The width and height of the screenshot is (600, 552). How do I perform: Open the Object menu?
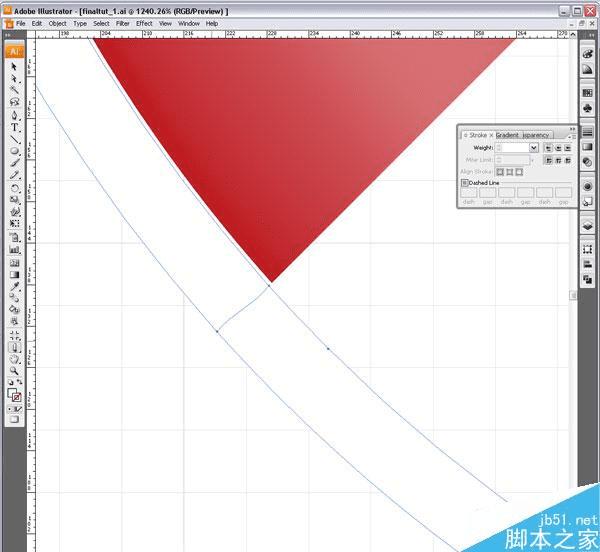pos(57,24)
